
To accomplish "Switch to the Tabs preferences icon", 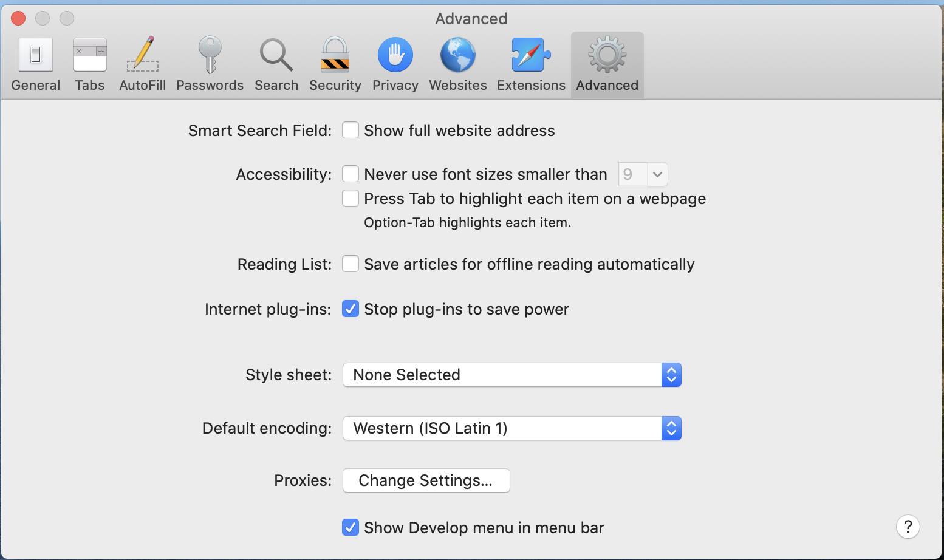I will (x=90, y=64).
